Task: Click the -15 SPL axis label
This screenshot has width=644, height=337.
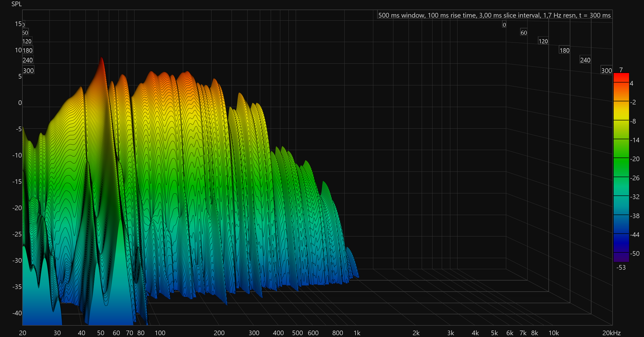Action: pos(17,182)
